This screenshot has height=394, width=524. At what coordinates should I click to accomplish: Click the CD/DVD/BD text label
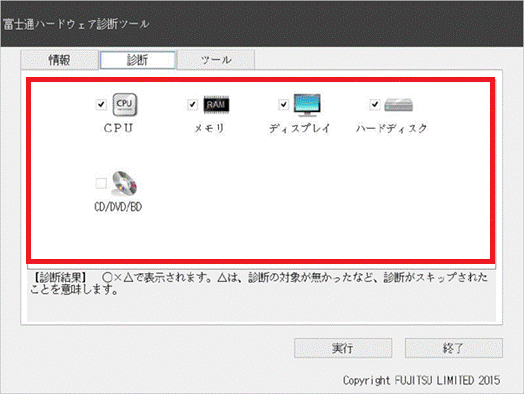point(118,207)
